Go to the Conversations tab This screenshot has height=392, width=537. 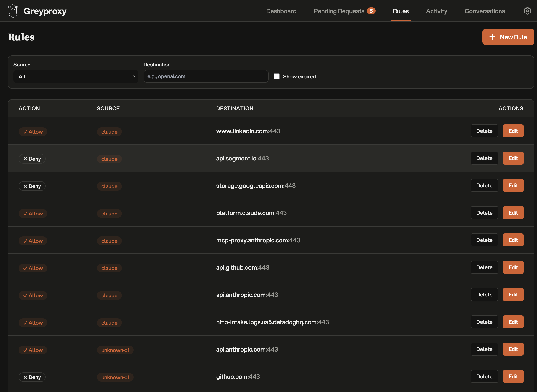pyautogui.click(x=484, y=11)
